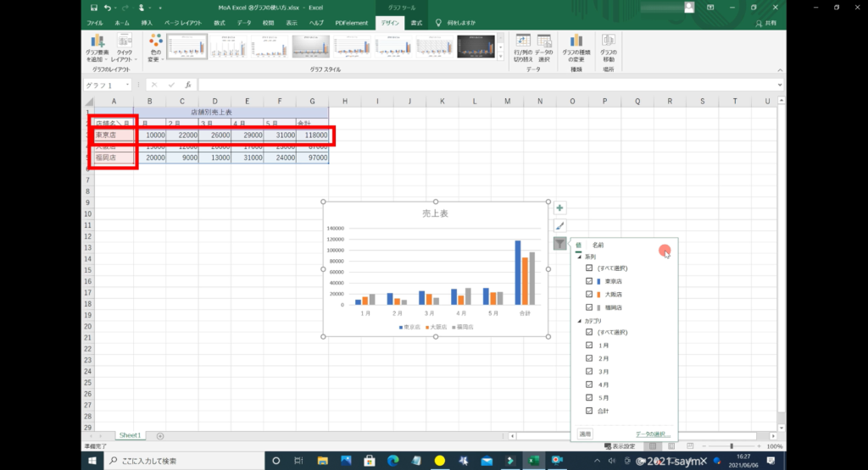Expand the 色の変更 color dropdown
This screenshot has width=868, height=470.
point(154,49)
